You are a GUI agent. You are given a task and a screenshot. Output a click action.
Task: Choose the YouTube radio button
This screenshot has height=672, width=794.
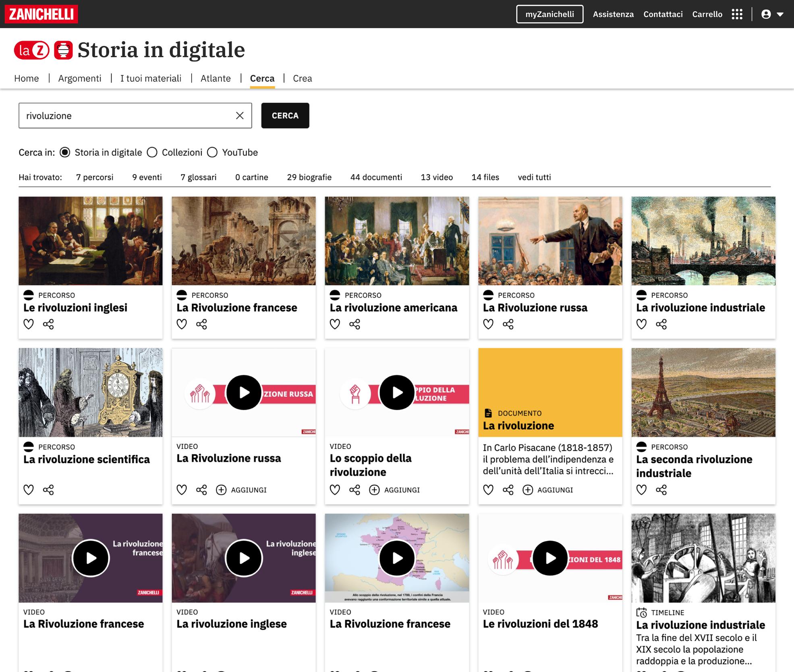[x=212, y=152]
